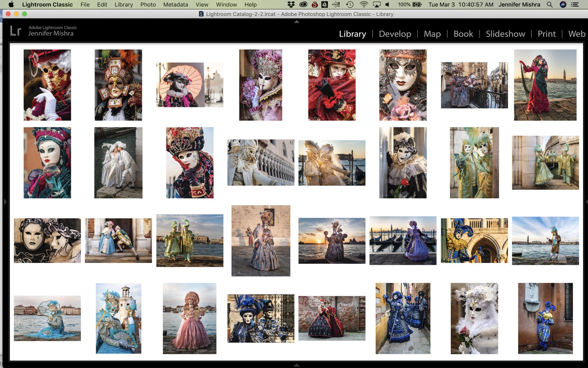Select blue jester against orange wall photo
The width and height of the screenshot is (588, 368).
[545, 318]
